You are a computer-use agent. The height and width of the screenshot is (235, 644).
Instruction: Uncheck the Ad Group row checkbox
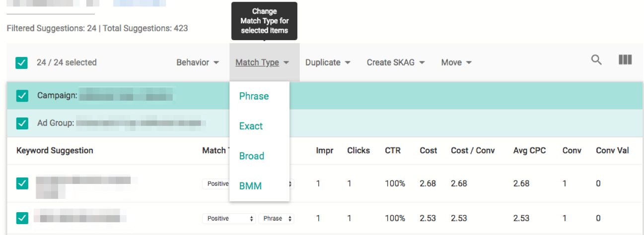[22, 123]
